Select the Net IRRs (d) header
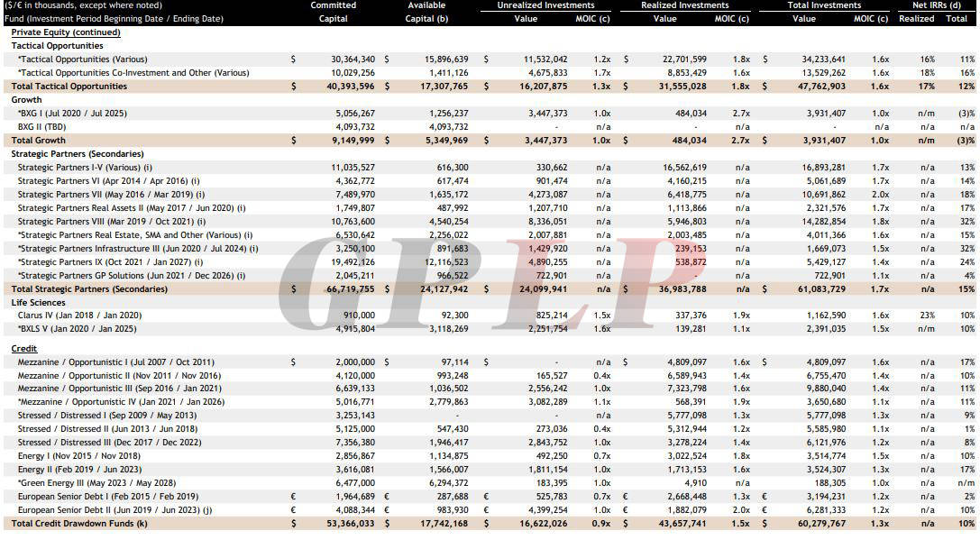This screenshot has height=540, width=980. pyautogui.click(x=936, y=5)
